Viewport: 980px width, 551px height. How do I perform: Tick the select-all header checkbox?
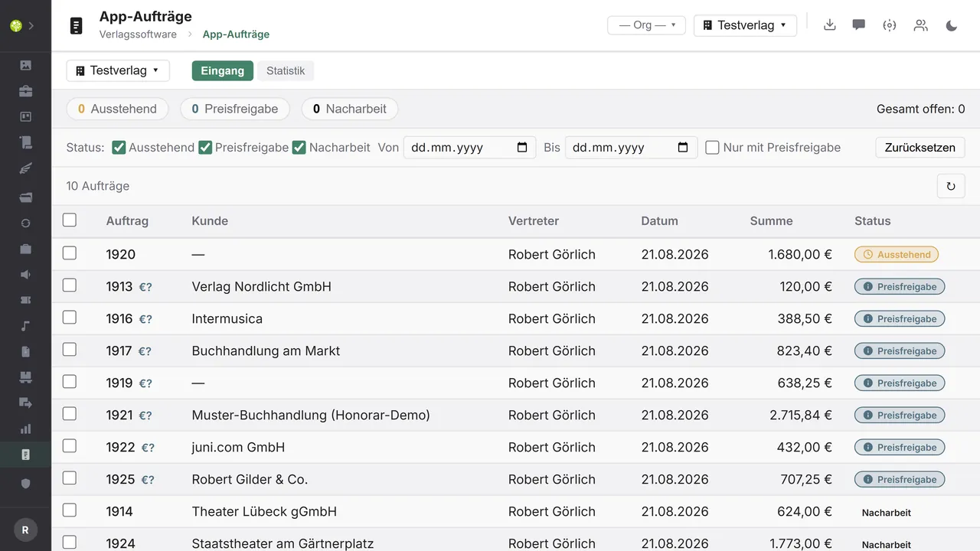click(x=70, y=220)
